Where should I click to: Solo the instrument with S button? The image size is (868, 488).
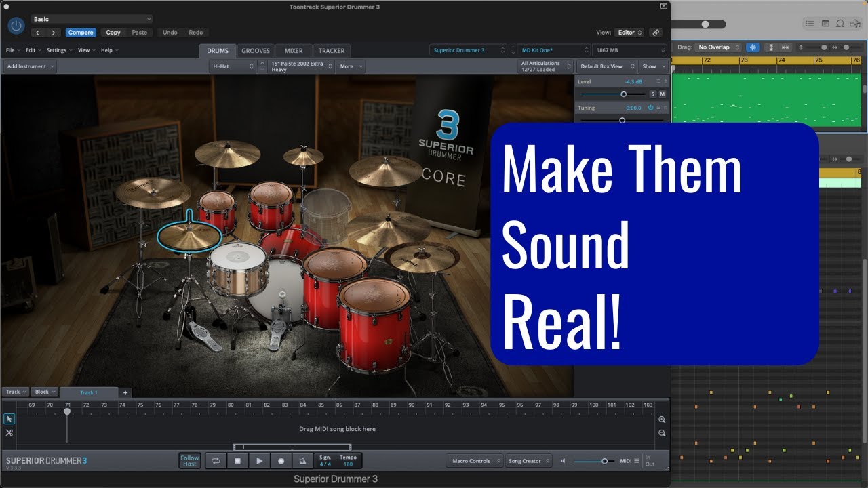[x=653, y=94]
